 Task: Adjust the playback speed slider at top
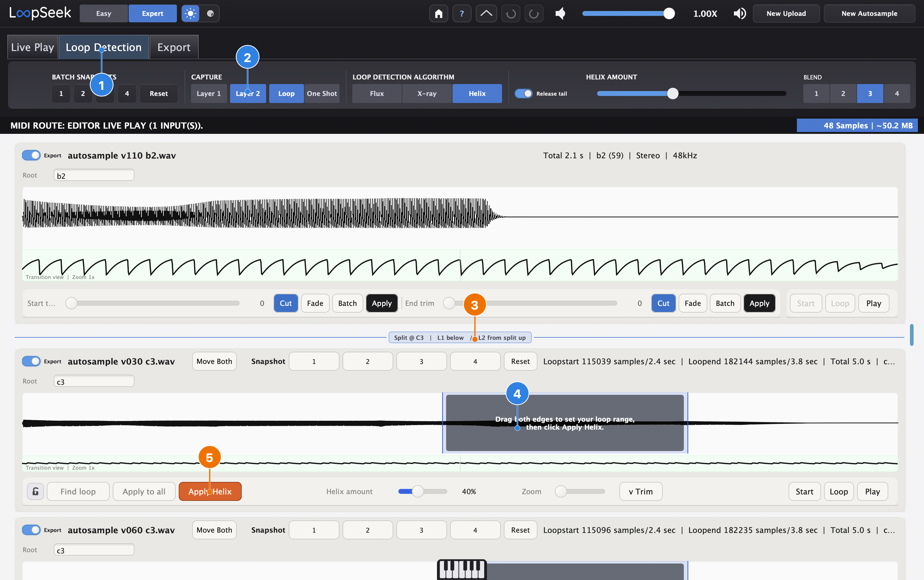coord(628,13)
